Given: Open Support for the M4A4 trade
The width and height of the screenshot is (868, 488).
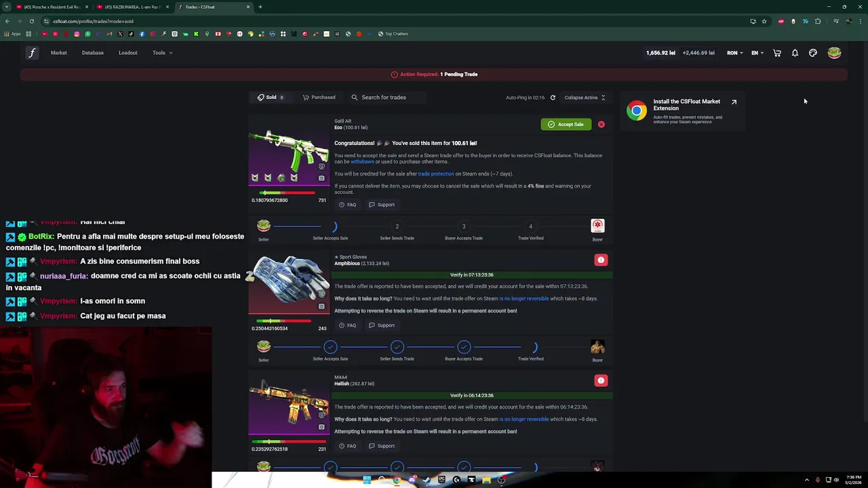Looking at the screenshot, I should [x=382, y=446].
